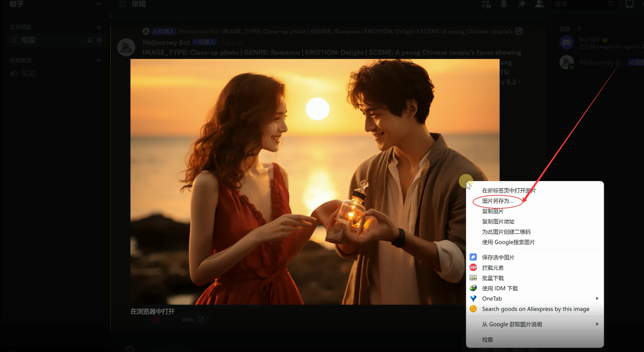Choose 复制图片地址 from the context menu
The image size is (644, 352).
[498, 221]
